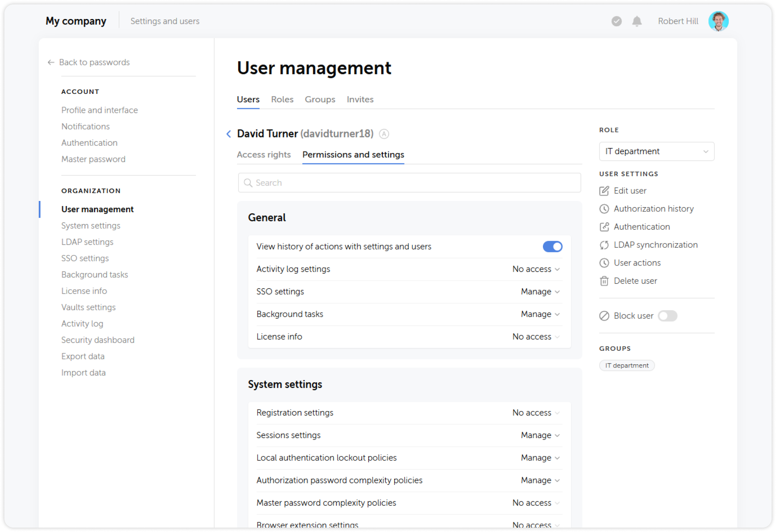Enable the Block user toggle
Screen dimensions: 776x532
(667, 316)
